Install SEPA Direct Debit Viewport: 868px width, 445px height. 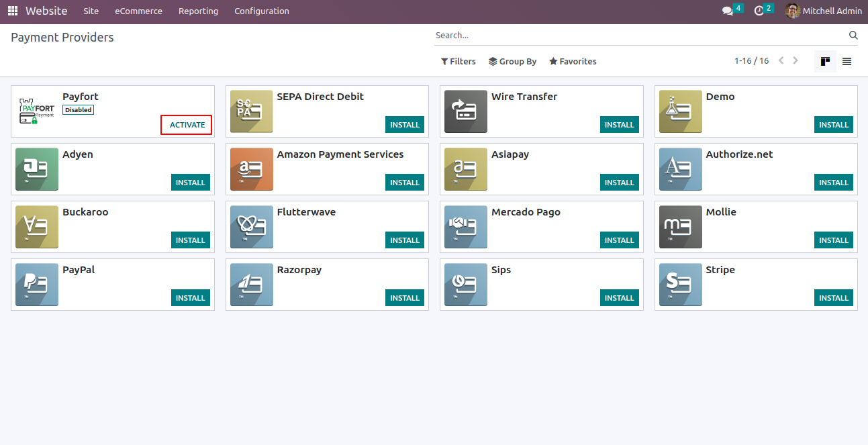(405, 125)
